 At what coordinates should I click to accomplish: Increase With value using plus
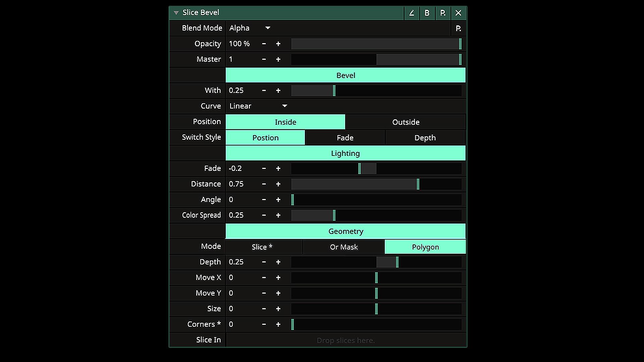[x=278, y=90]
